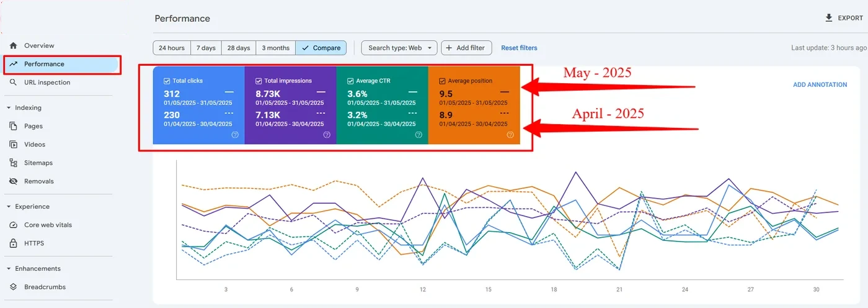Image resolution: width=868 pixels, height=308 pixels.
Task: Click the export download icon
Action: [x=829, y=18]
